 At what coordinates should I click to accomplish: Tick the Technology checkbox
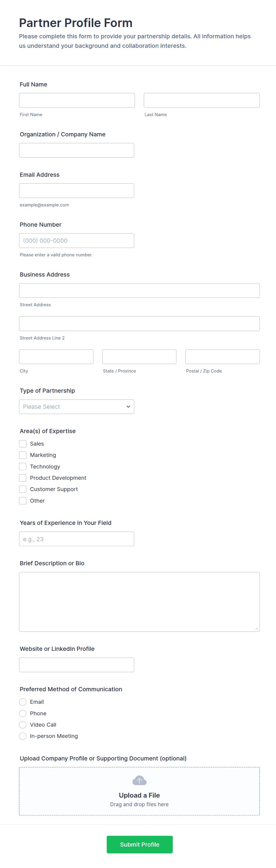point(23,467)
